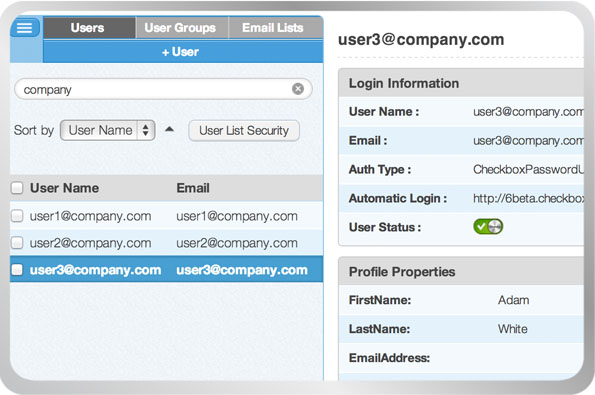Click user1@company.com in the Email column
This screenshot has width=595, height=395.
point(237,216)
